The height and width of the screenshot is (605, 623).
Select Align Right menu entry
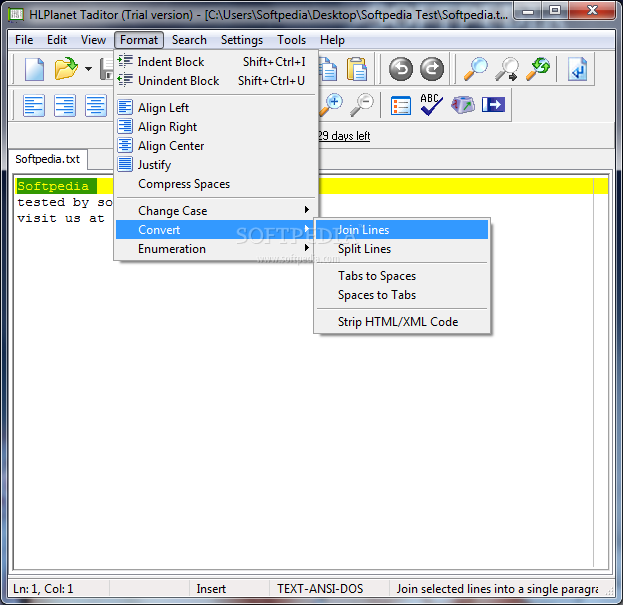click(216, 127)
